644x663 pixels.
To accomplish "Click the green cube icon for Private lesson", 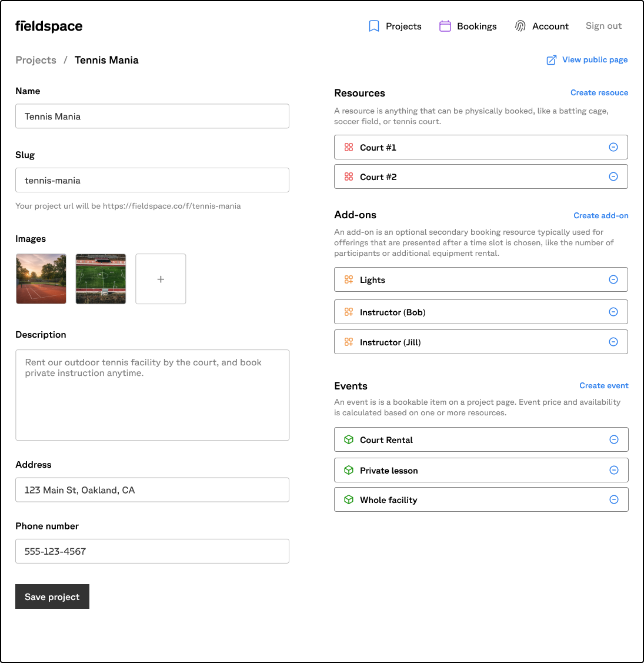I will click(x=348, y=470).
